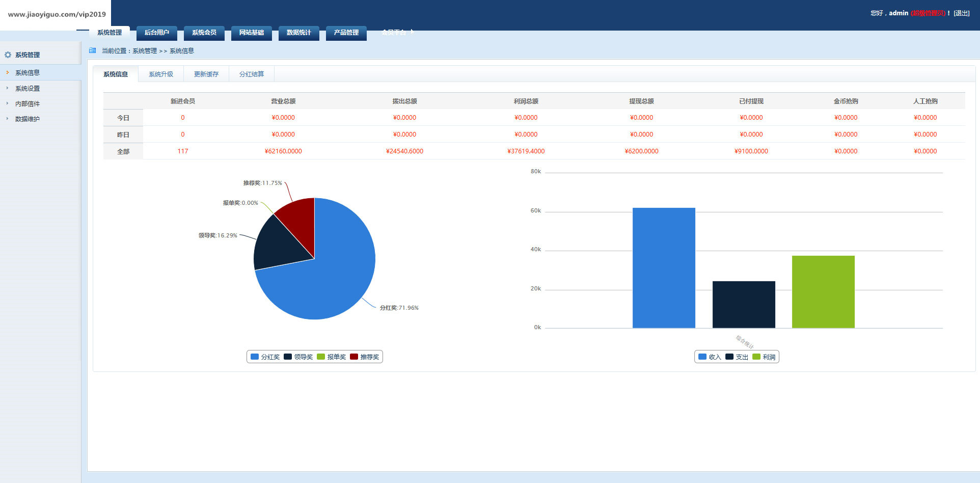The height and width of the screenshot is (483, 980).
Task: Click the blue 收入 bar in chart
Action: 664,268
